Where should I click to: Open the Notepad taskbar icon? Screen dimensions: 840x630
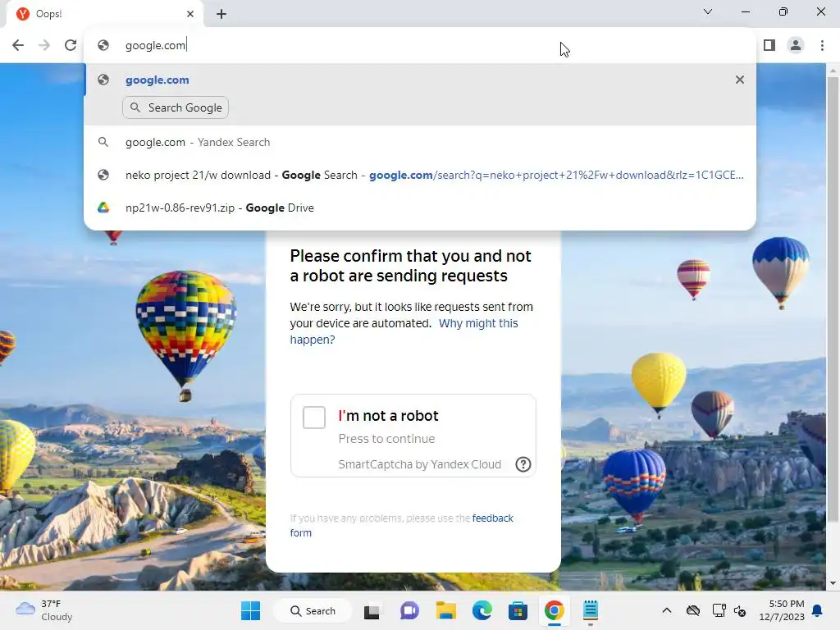tap(591, 610)
